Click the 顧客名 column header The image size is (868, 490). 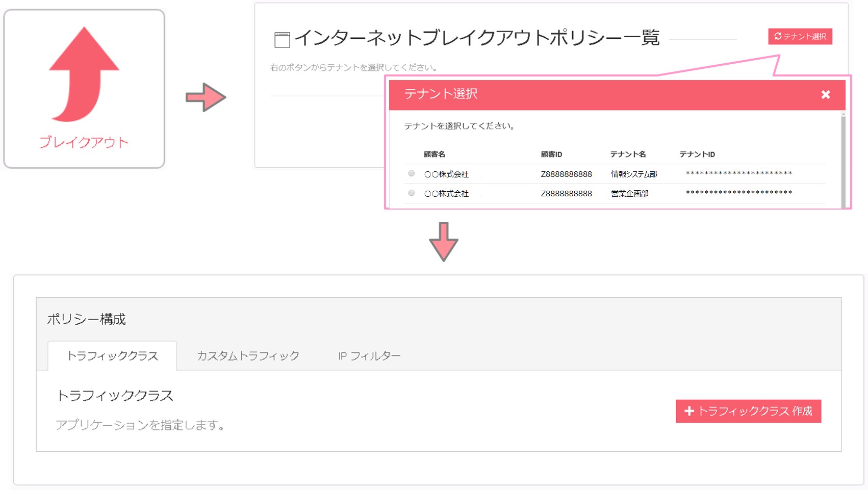pos(435,154)
